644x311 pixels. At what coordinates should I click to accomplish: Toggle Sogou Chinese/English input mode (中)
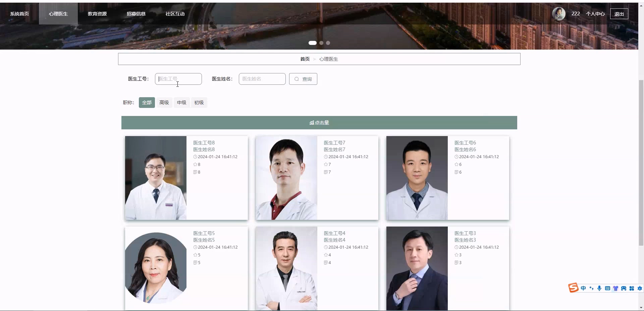[583, 288]
